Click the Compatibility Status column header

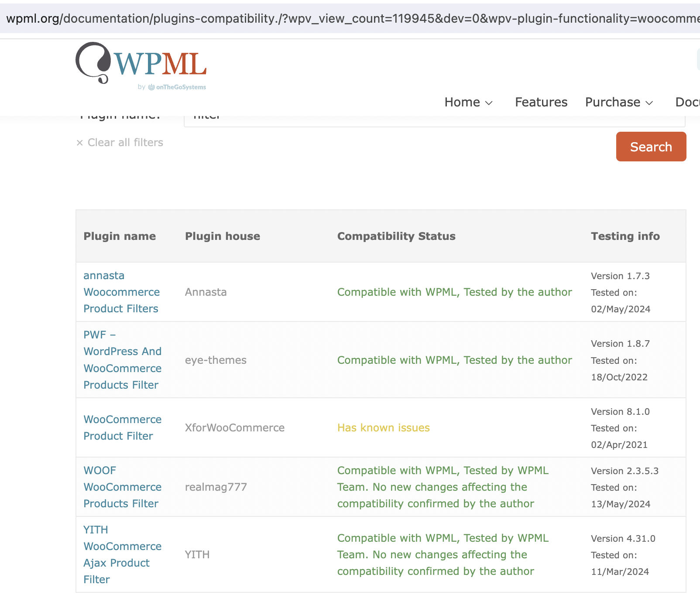coord(396,236)
